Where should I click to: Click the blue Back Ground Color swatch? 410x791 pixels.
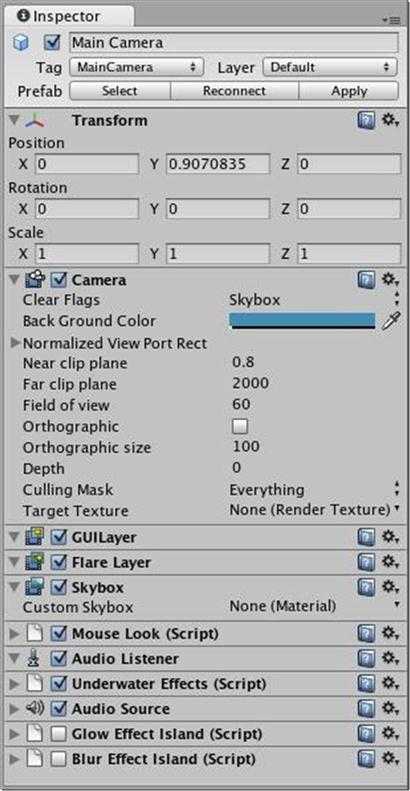tap(302, 320)
